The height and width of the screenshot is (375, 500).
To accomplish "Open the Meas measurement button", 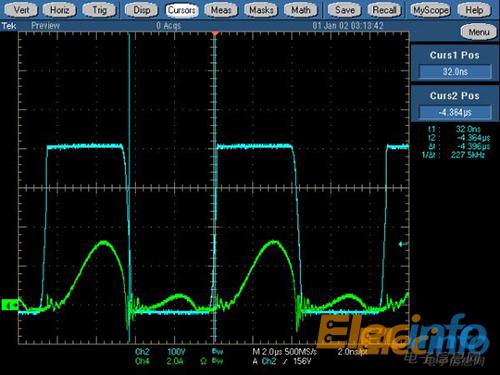I will point(221,10).
